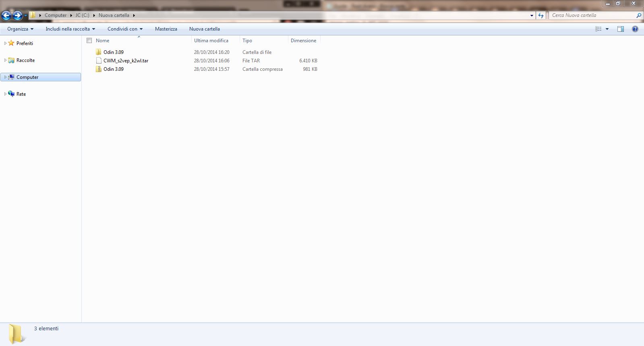
Task: Expand the Rete tree node
Action: click(x=5, y=94)
